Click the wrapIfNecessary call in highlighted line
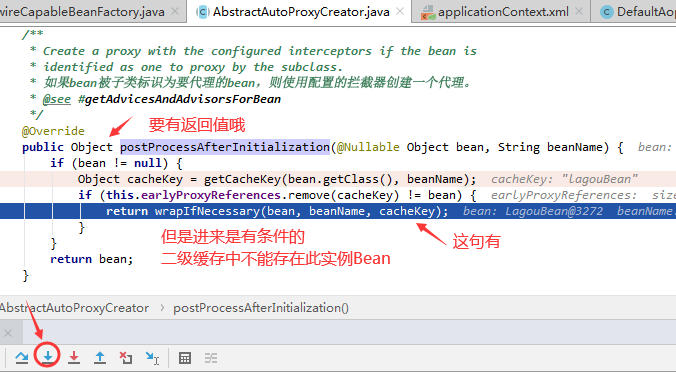Viewport: 676px width, 375px height. (x=207, y=211)
